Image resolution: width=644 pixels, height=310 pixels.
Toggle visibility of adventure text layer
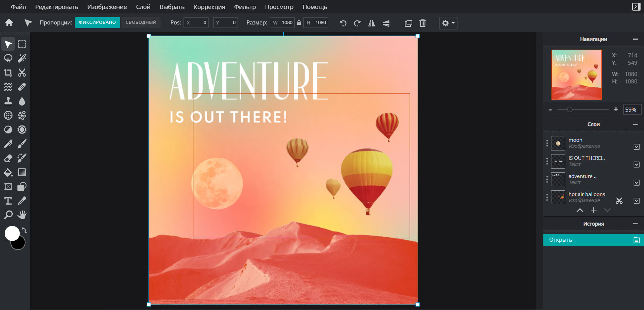[x=636, y=183]
